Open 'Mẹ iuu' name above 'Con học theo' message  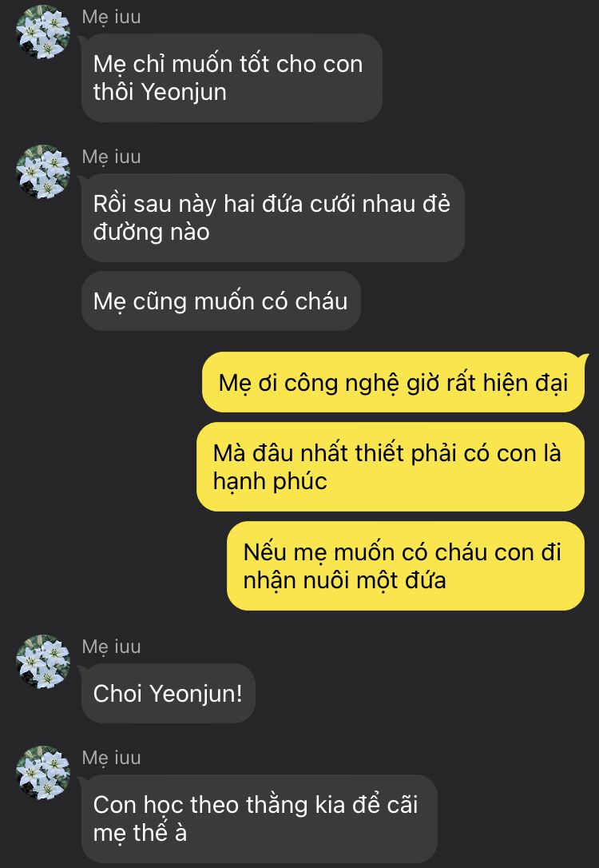(x=111, y=758)
